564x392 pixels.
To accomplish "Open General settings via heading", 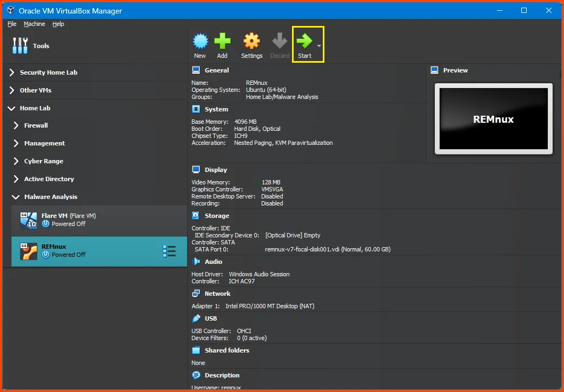I will point(216,70).
